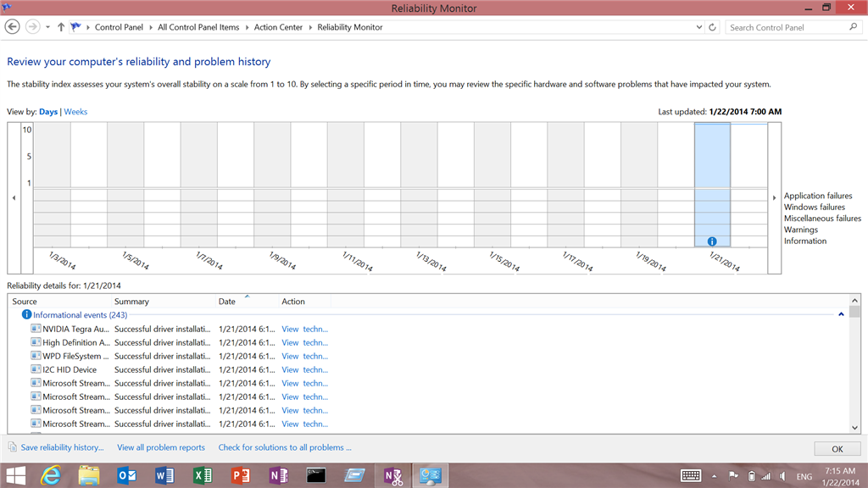Viewport: 868px width, 488px height.
Task: Collapse the Informational events group
Action: pyautogui.click(x=841, y=314)
